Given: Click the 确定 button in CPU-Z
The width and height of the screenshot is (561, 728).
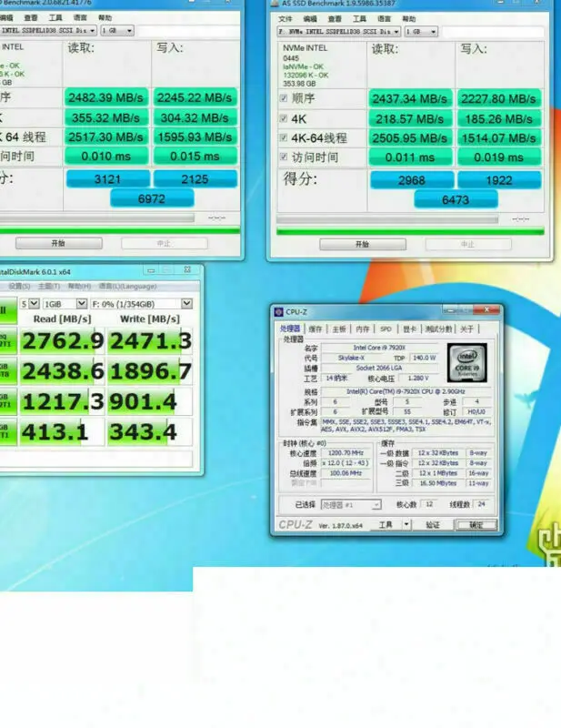Looking at the screenshot, I should (x=476, y=525).
